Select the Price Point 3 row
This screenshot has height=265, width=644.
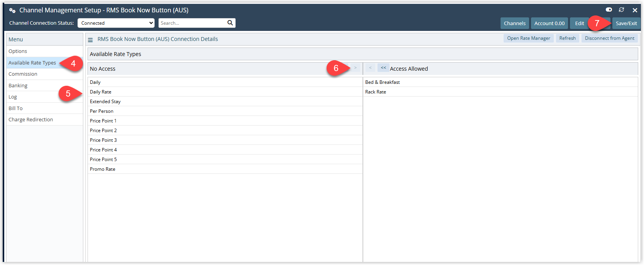(x=225, y=140)
